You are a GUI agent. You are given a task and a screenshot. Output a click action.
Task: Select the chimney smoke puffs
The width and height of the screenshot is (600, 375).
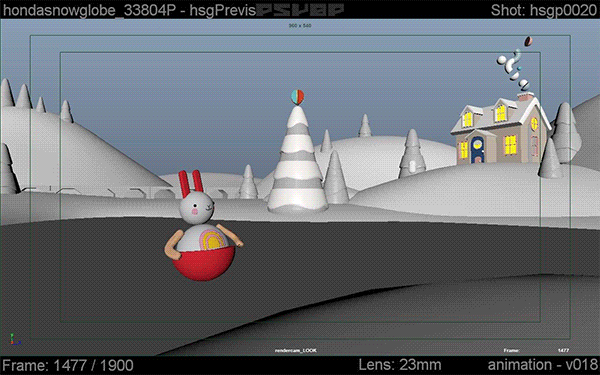[514, 64]
